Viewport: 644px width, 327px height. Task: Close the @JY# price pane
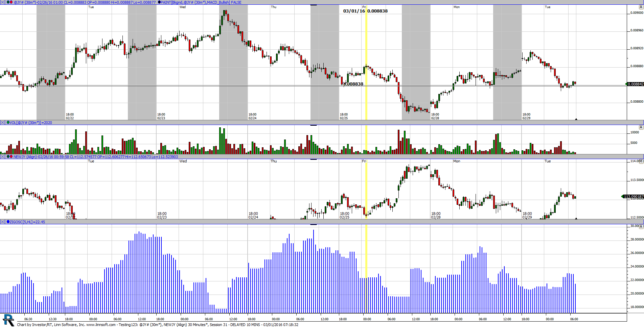tap(2, 2)
